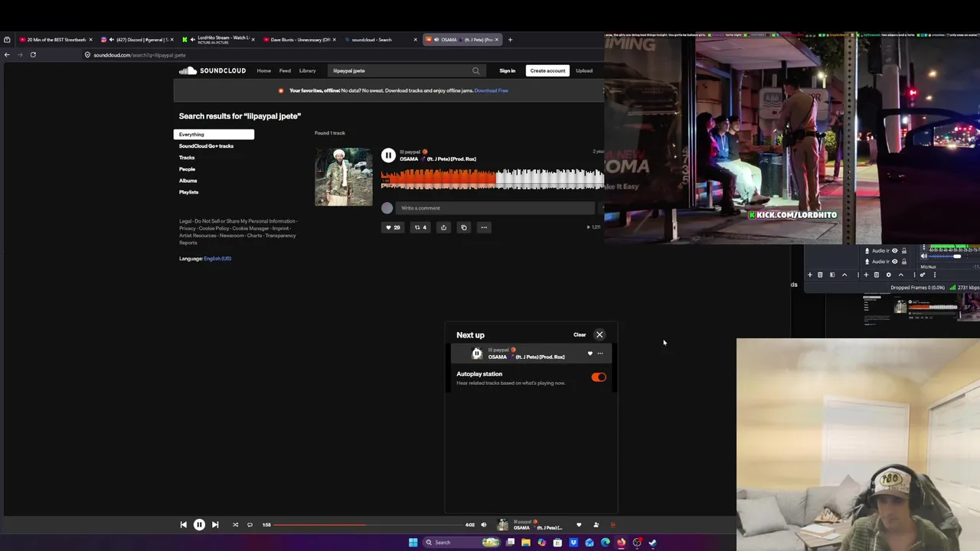This screenshot has width=980, height=551.
Task: Filter results by Tracks
Action: pyautogui.click(x=187, y=158)
